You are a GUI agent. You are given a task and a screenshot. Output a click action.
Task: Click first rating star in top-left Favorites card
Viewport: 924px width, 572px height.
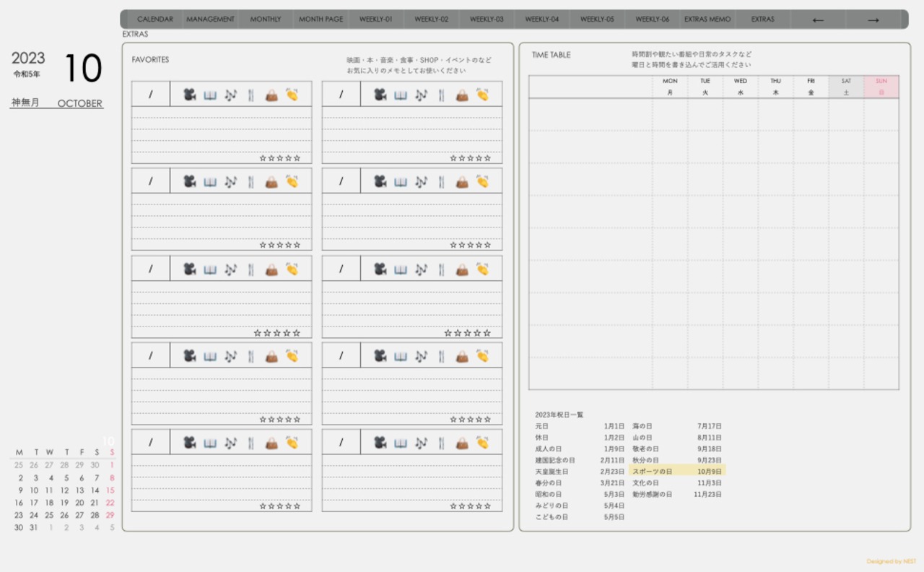pyautogui.click(x=263, y=158)
